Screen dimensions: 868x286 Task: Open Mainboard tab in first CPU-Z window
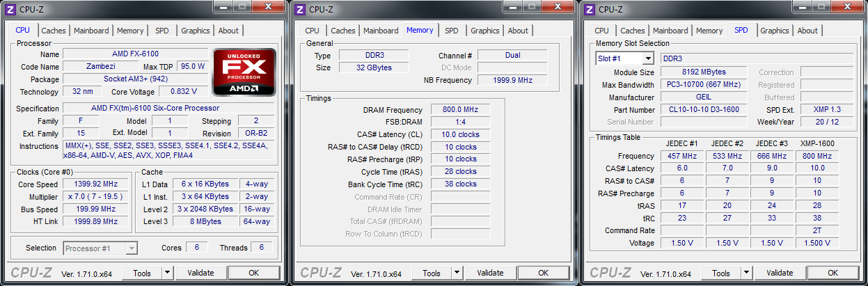click(x=91, y=31)
